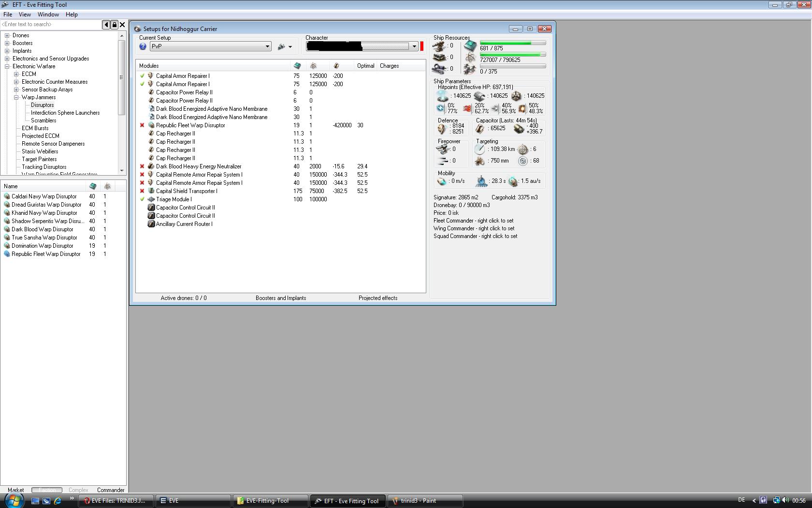Viewport: 812px width, 508px height.
Task: Click the sensor strength icon showing 68
Action: (x=523, y=161)
